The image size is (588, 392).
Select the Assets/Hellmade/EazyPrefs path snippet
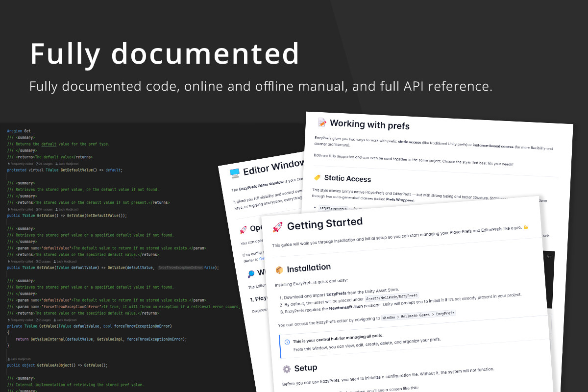(392, 297)
